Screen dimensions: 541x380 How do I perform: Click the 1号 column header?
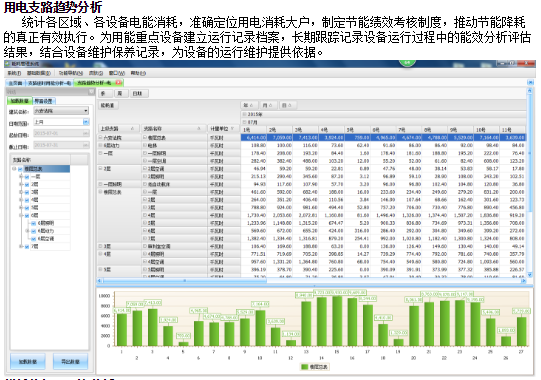(x=254, y=130)
